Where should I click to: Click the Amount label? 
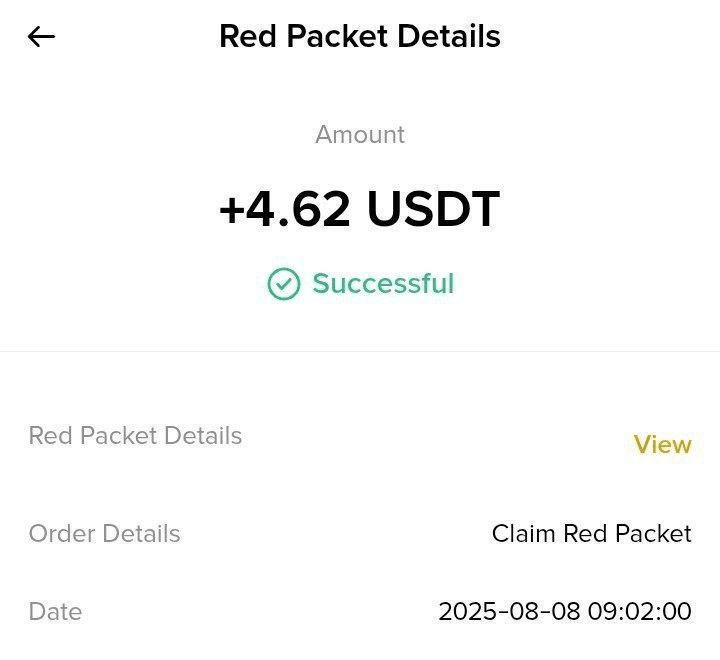point(360,135)
